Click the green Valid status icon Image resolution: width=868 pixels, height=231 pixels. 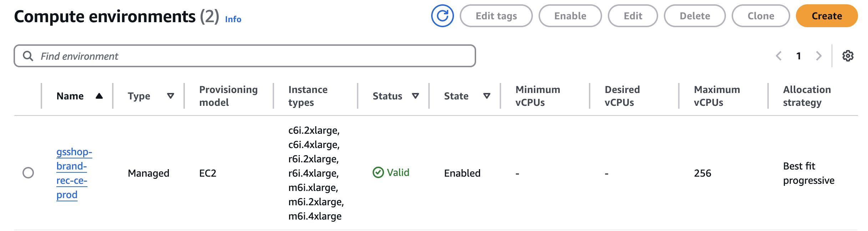(378, 173)
